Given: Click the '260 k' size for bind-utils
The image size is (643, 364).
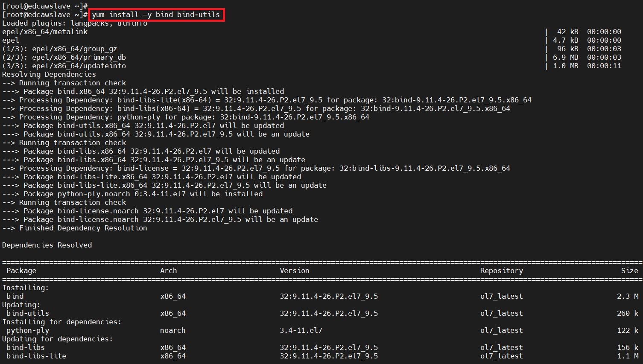Looking at the screenshot, I should pyautogui.click(x=628, y=313).
